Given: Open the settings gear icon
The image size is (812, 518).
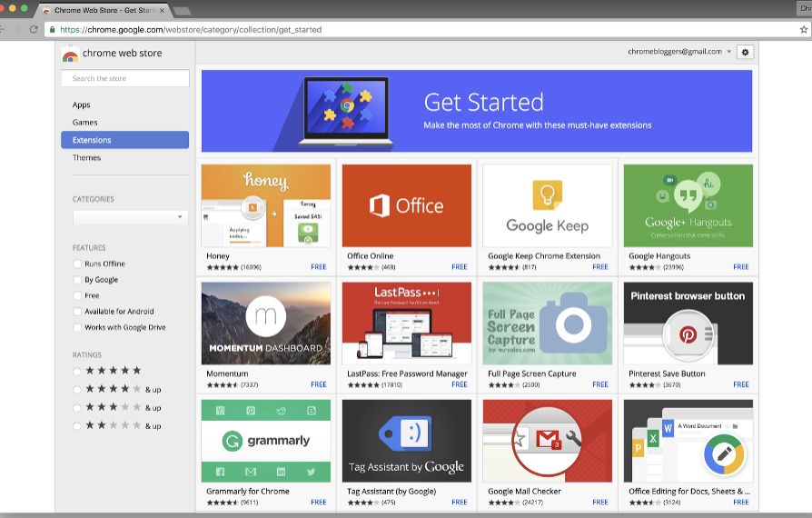Looking at the screenshot, I should pyautogui.click(x=745, y=52).
